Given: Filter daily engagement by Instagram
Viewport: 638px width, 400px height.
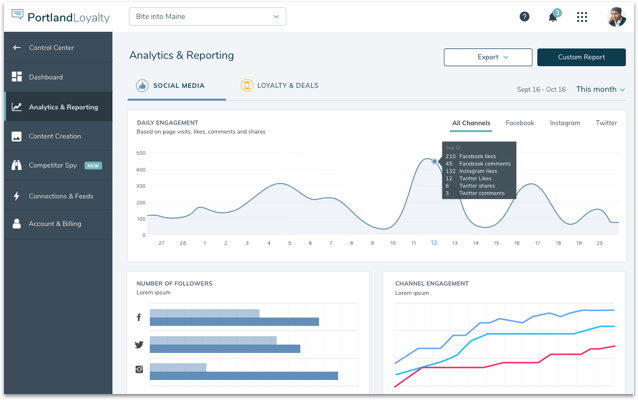Looking at the screenshot, I should pos(565,123).
